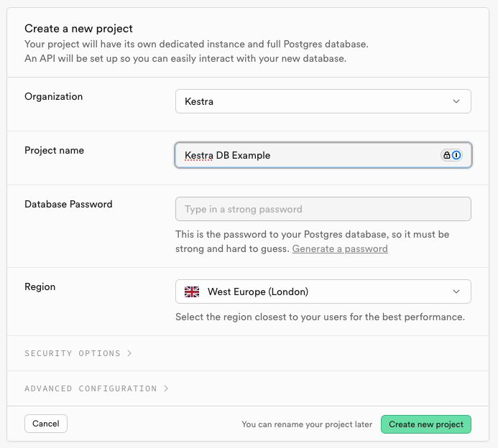Image resolution: width=498 pixels, height=448 pixels.
Task: Click the 1Password icon in Project name field
Action: pos(456,155)
